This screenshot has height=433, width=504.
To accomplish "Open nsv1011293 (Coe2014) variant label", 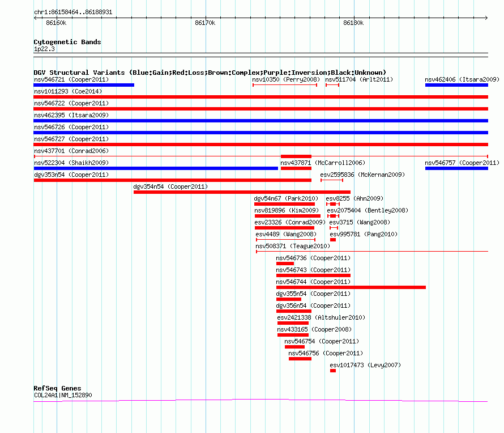I will (x=68, y=91).
